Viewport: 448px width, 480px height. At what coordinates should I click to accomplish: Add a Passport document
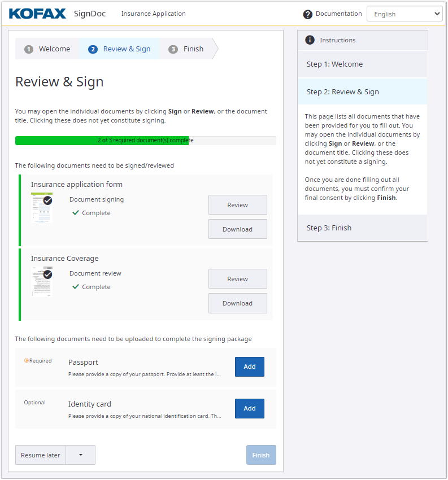click(x=249, y=366)
